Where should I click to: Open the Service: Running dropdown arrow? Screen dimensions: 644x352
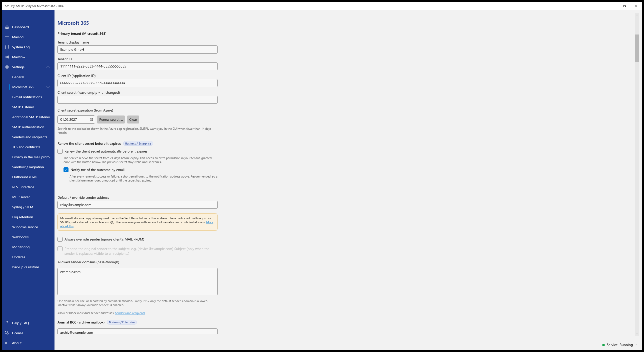point(636,345)
